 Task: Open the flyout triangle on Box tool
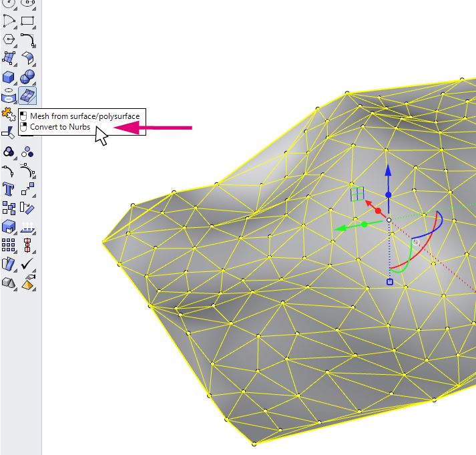coord(15,83)
